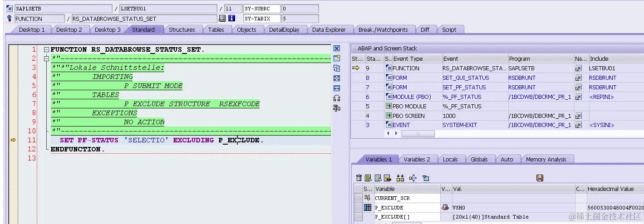Click the program icon beside SAPLSETB field

coord(10,9)
